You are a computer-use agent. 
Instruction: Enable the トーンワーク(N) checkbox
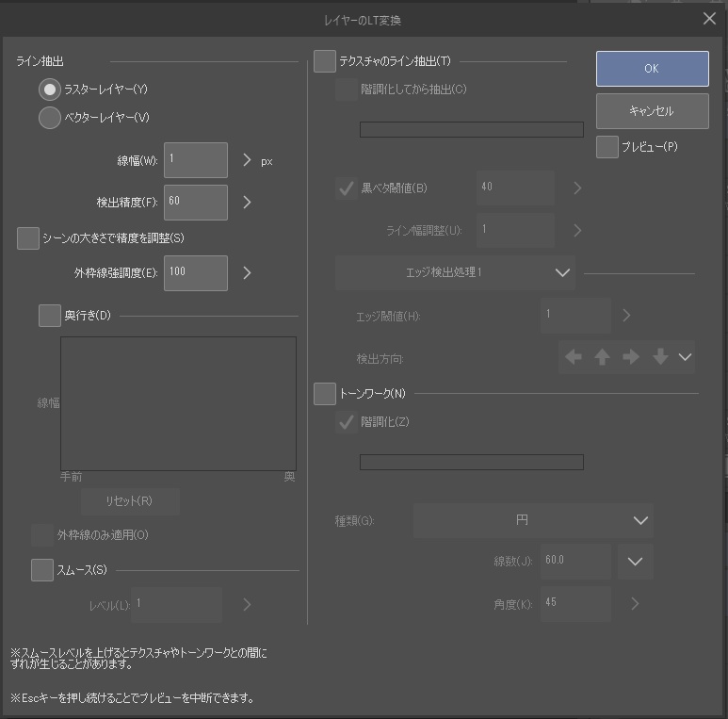click(x=325, y=393)
